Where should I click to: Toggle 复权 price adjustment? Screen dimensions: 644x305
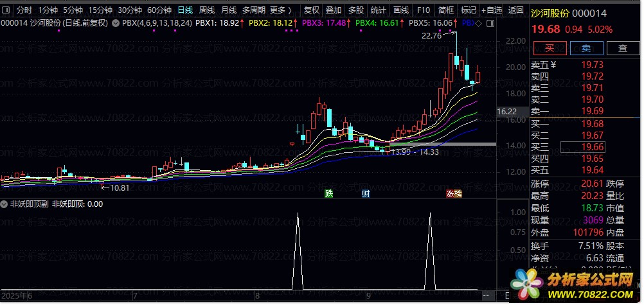pos(311,10)
